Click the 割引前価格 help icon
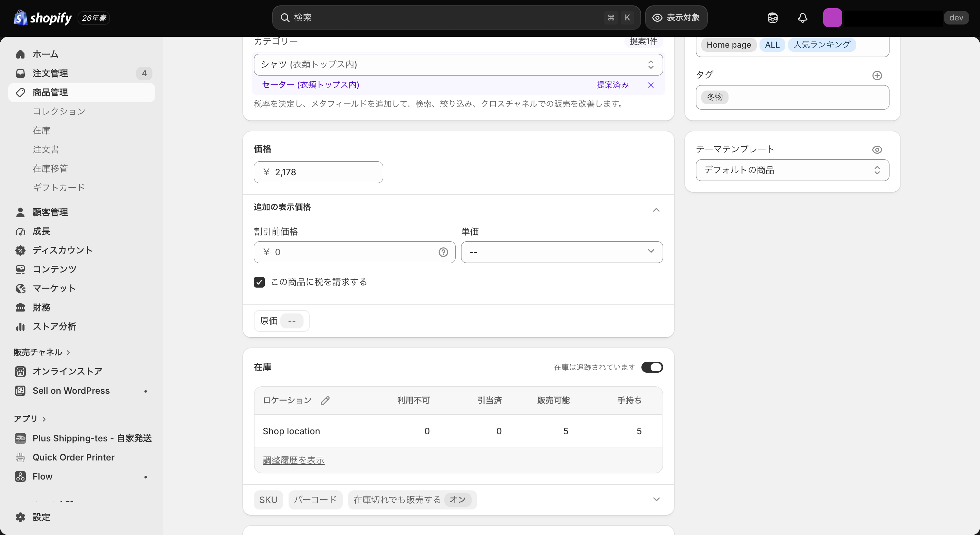Image resolution: width=980 pixels, height=535 pixels. 443,252
